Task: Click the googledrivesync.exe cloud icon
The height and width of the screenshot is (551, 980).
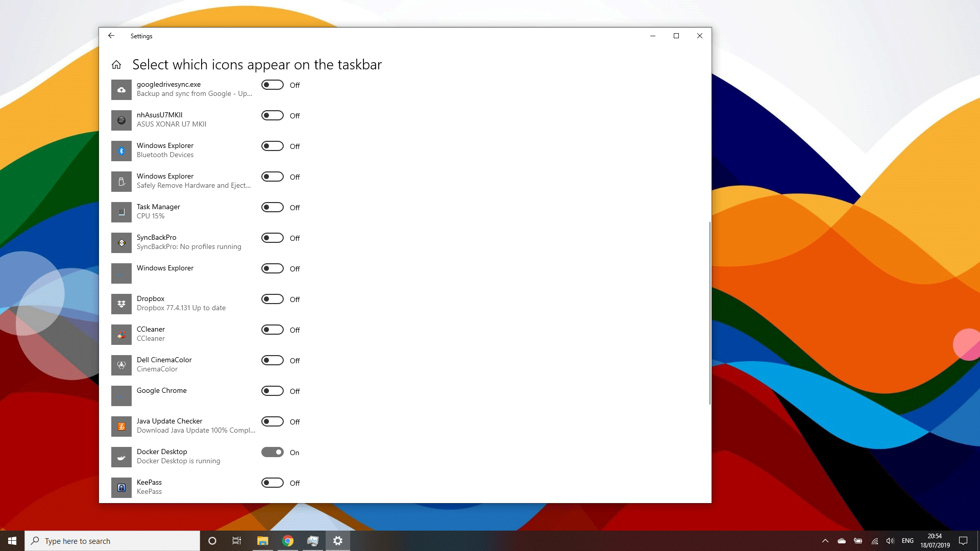Action: coord(121,89)
